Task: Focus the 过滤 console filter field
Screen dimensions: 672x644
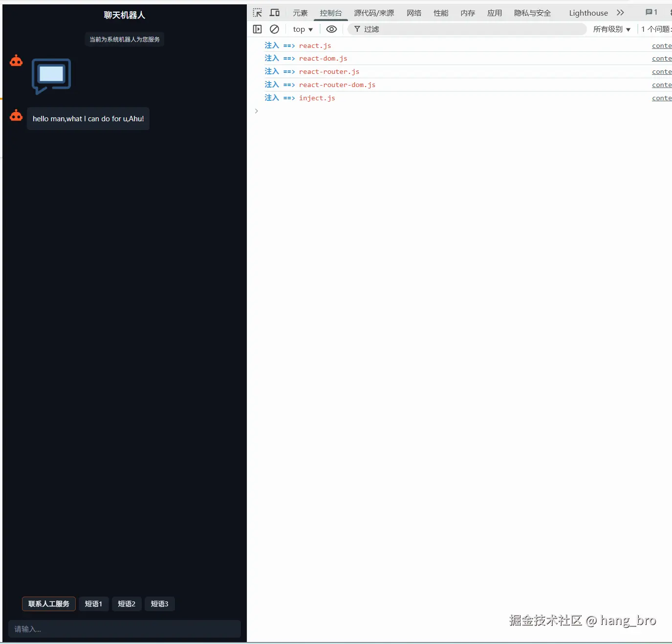Action: point(467,29)
